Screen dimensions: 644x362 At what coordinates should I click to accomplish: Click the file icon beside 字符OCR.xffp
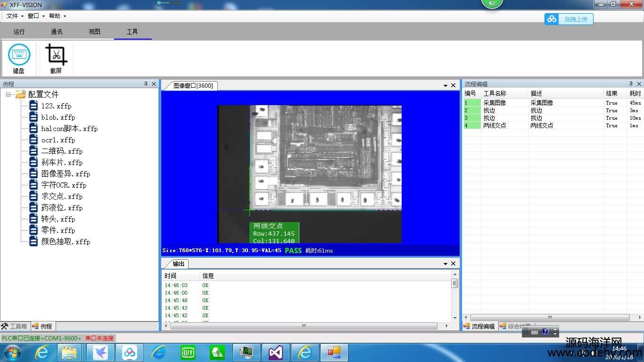33,185
